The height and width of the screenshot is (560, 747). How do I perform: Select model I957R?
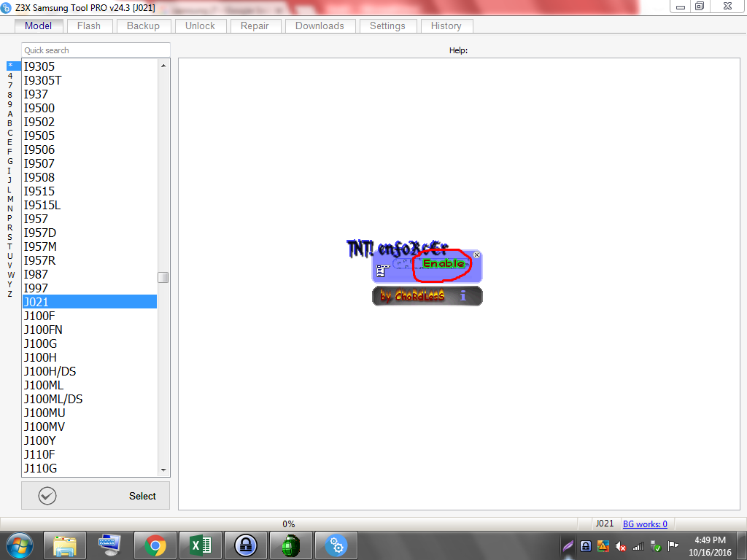tap(90, 260)
